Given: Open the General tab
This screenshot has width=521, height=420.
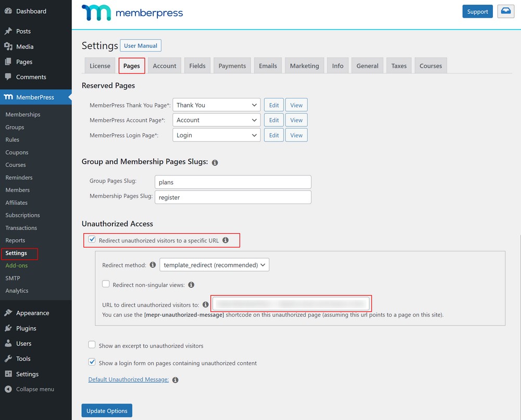Looking at the screenshot, I should [x=367, y=66].
